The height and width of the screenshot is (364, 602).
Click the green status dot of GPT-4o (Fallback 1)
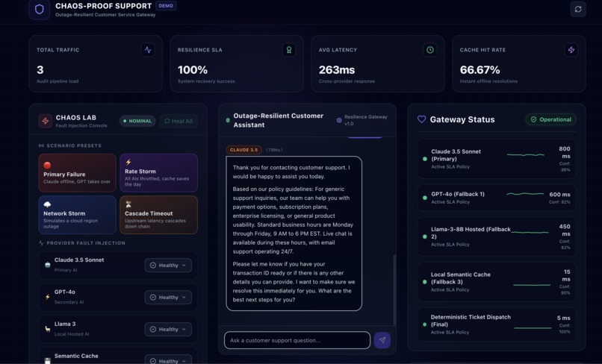pyautogui.click(x=425, y=198)
